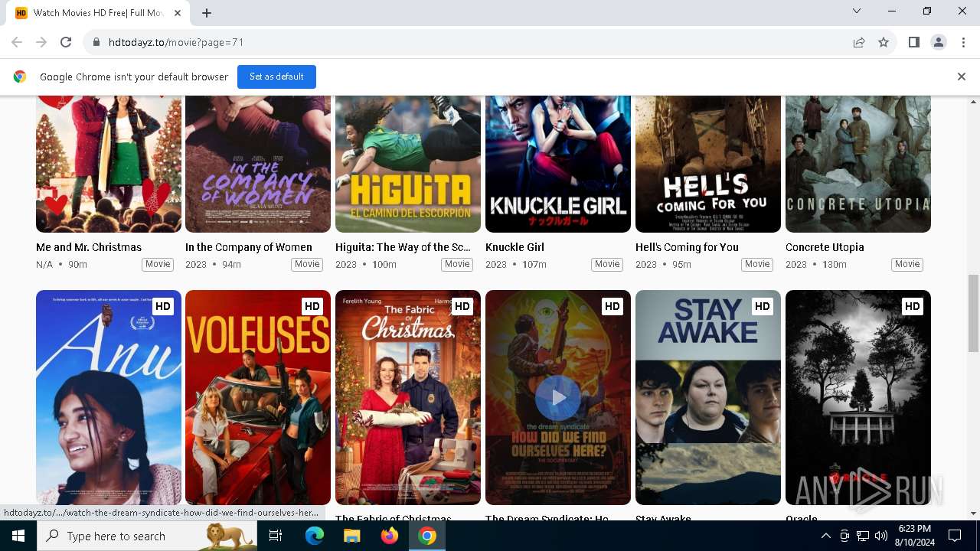980x551 pixels.
Task: Open the Windows Start menu
Action: (x=18, y=536)
